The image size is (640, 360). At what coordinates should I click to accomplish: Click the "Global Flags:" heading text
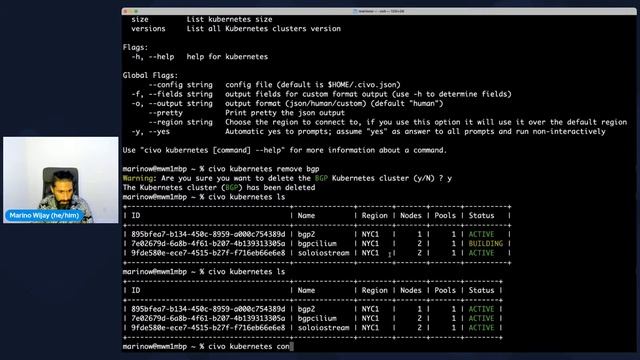coord(150,76)
